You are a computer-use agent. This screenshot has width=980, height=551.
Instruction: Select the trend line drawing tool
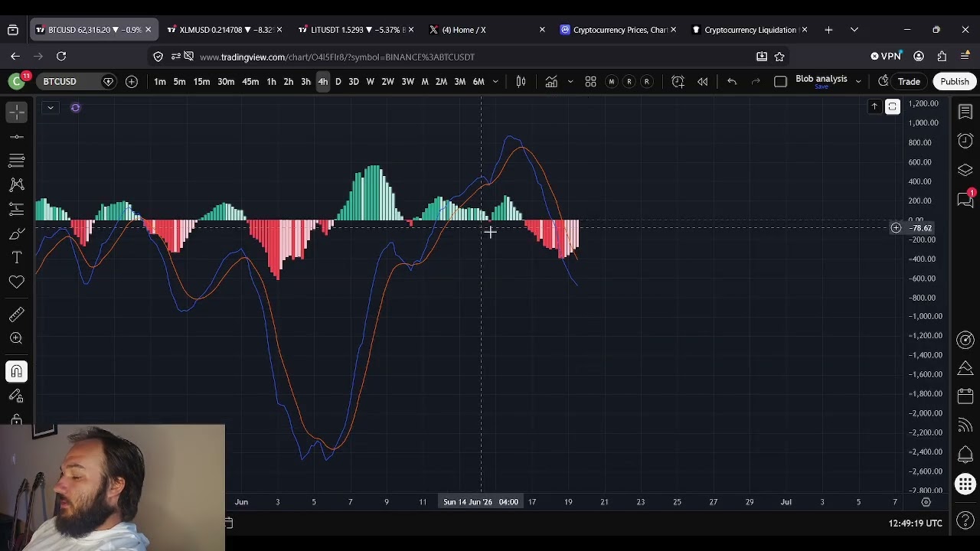[17, 136]
